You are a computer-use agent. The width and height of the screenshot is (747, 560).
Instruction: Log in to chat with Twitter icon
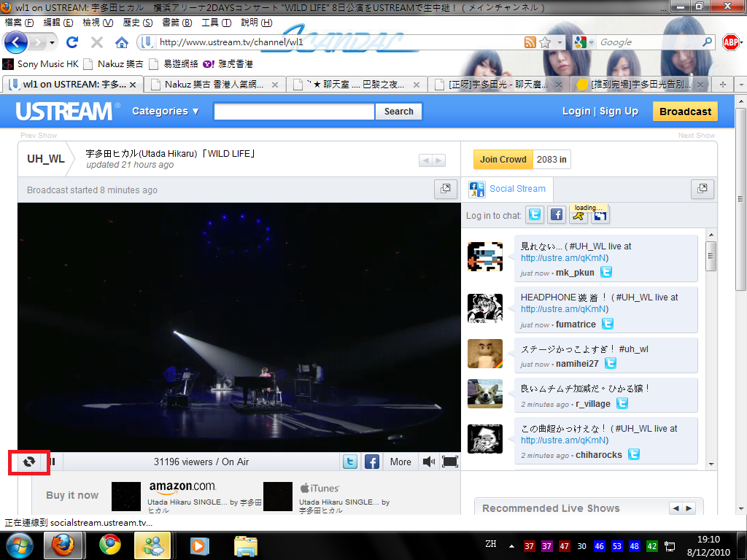(535, 215)
